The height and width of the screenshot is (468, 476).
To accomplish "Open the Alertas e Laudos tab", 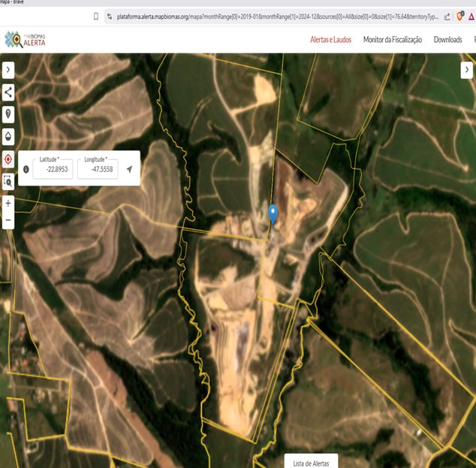I will 331,40.
